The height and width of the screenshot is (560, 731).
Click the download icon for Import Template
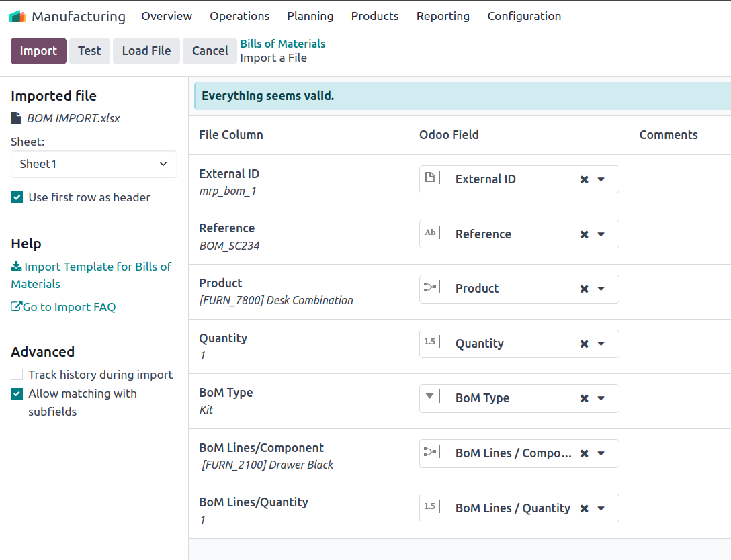coord(16,266)
